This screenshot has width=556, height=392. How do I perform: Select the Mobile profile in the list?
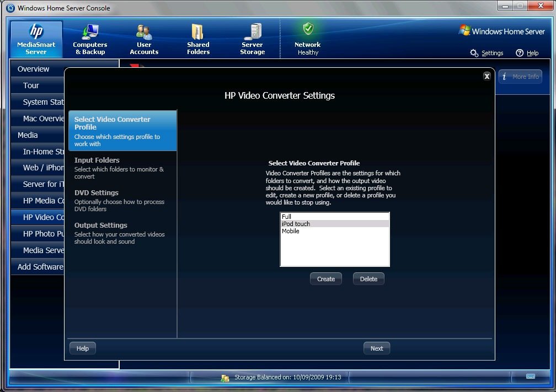[335, 231]
